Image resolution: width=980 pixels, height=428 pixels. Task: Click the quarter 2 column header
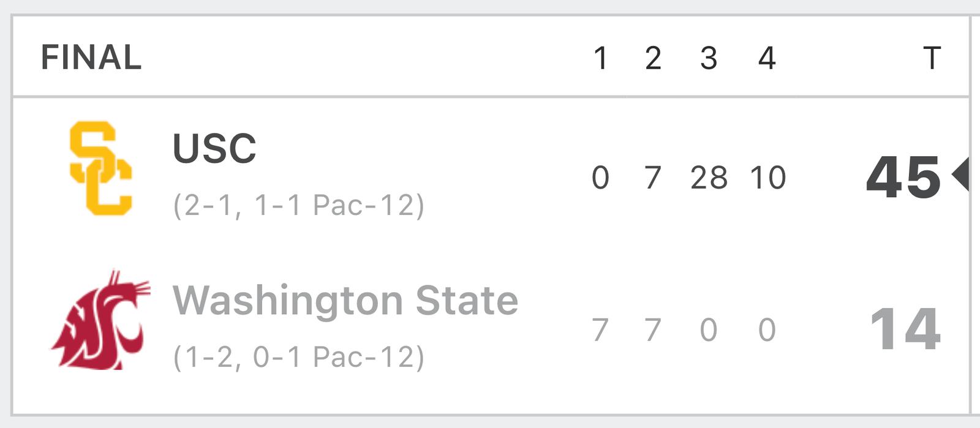pyautogui.click(x=653, y=58)
